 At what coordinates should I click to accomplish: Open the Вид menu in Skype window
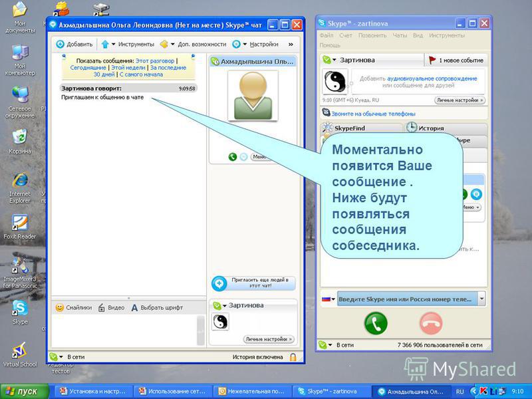418,35
